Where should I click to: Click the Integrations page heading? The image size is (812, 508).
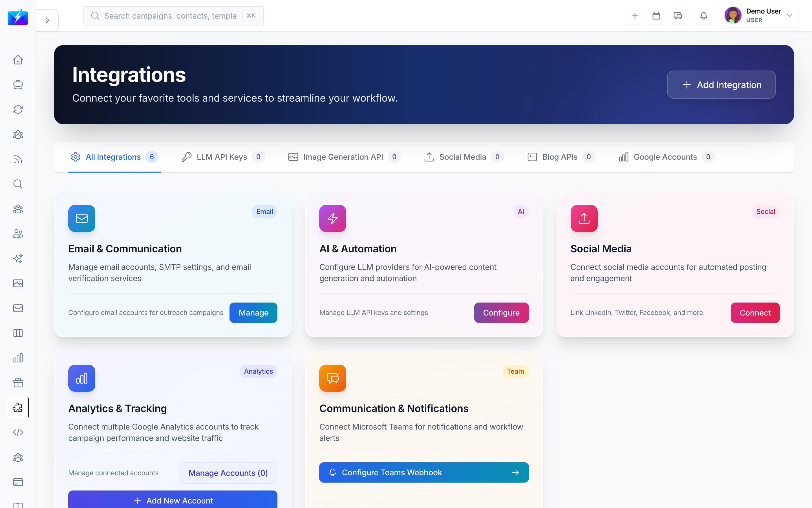click(x=129, y=75)
